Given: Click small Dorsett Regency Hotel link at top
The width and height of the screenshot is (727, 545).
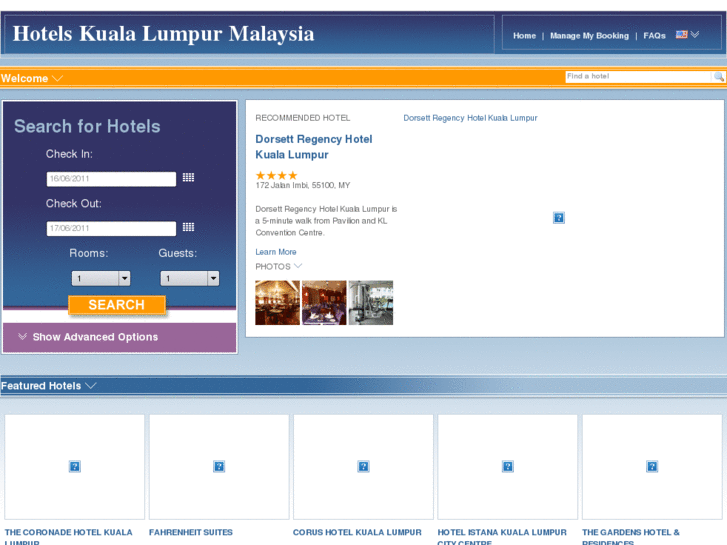Looking at the screenshot, I should point(470,118).
